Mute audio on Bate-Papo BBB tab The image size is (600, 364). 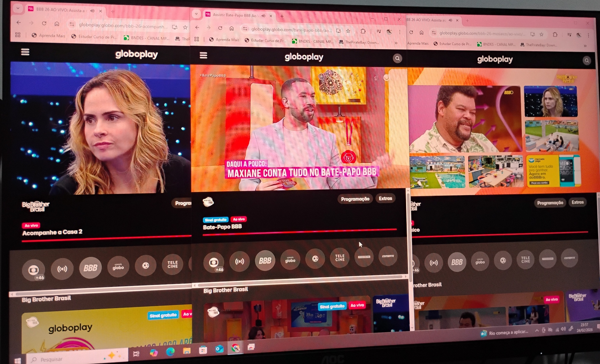pos(263,16)
